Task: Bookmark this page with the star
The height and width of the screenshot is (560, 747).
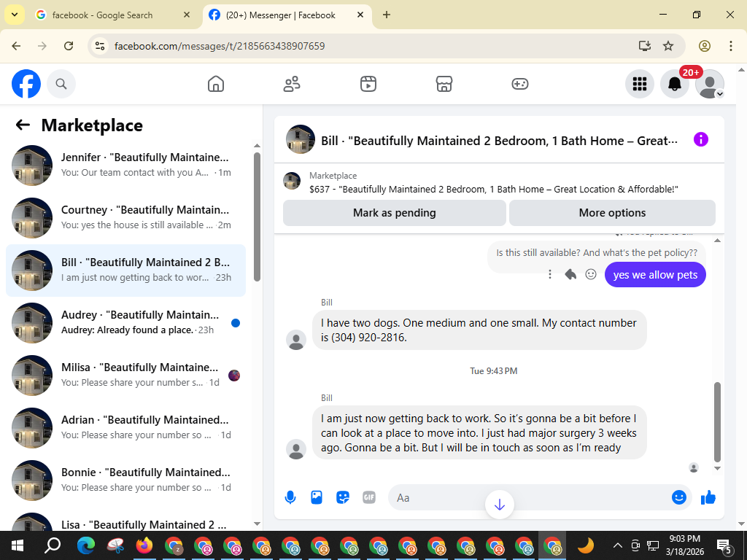Action: (668, 46)
